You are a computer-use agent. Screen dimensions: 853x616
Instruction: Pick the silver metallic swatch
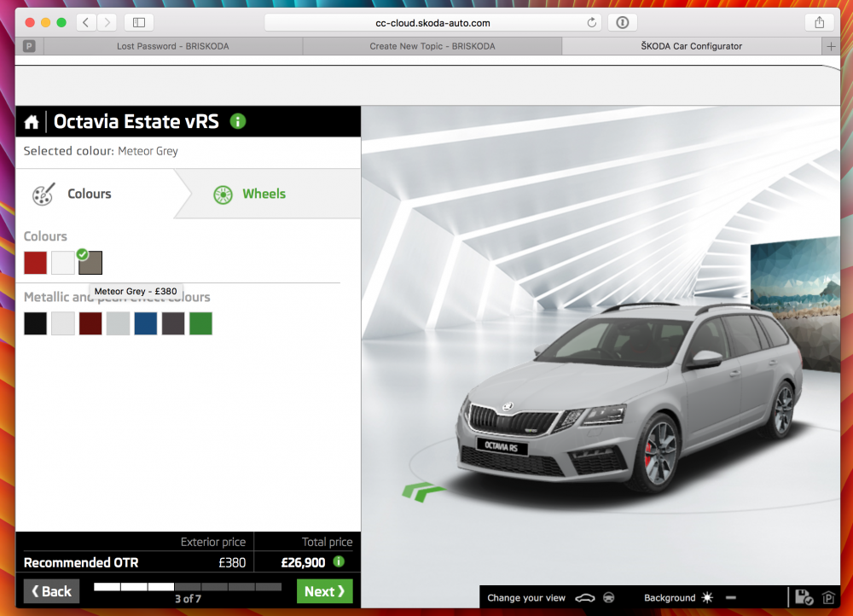point(118,323)
